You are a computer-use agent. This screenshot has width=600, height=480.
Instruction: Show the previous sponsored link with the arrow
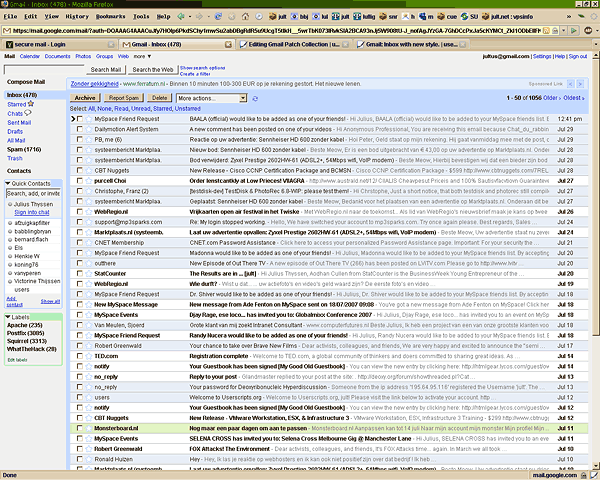571,84
